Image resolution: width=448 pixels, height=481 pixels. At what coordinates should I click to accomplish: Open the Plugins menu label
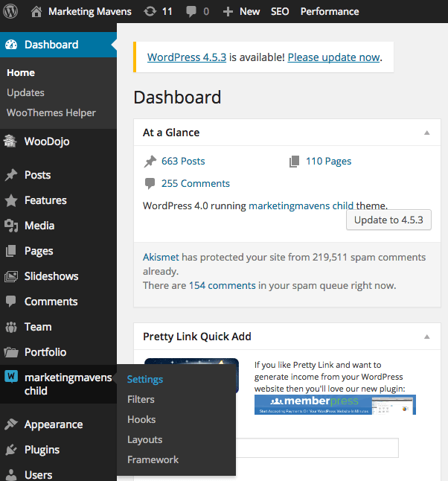click(42, 450)
